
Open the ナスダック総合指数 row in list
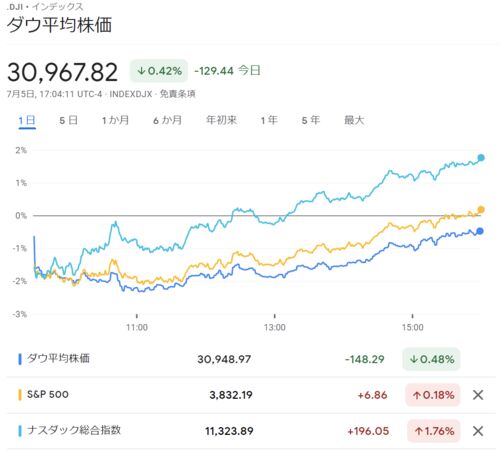click(240, 431)
